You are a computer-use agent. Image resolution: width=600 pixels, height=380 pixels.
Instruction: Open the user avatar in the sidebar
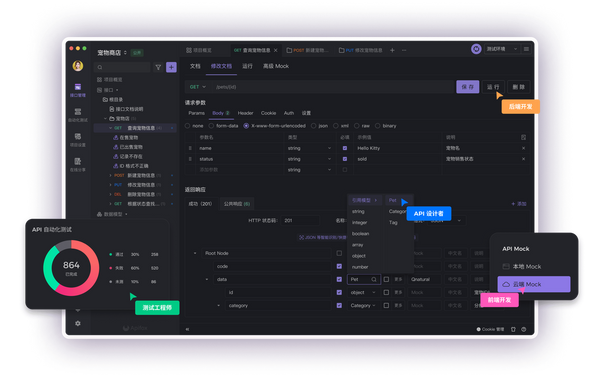tap(78, 66)
